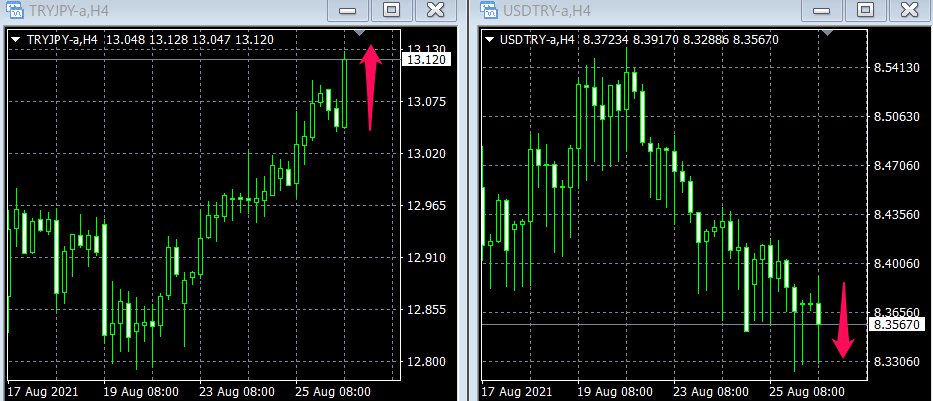This screenshot has width=933, height=401.
Task: Click 12.965 on TRYJPY price scale
Action: pos(426,206)
